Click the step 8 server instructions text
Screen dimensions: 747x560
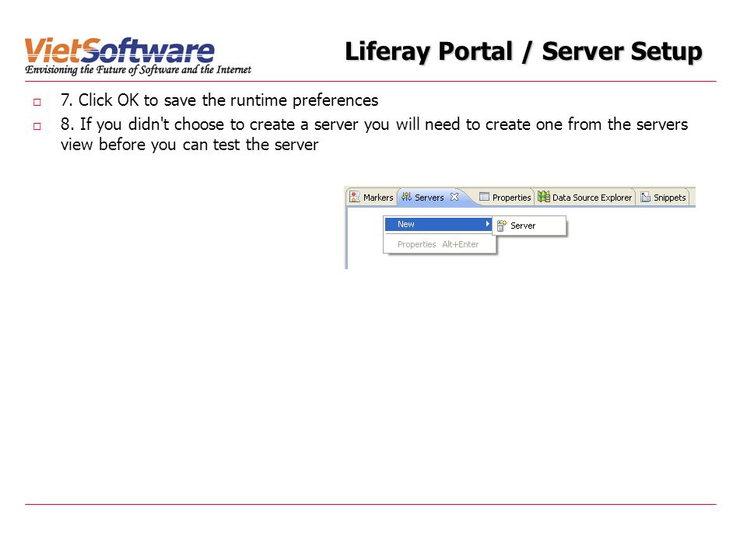point(374,135)
